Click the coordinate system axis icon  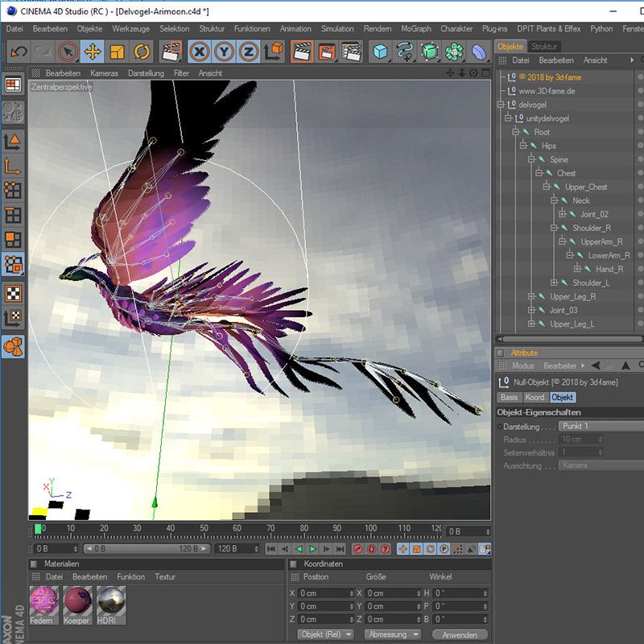click(x=273, y=52)
